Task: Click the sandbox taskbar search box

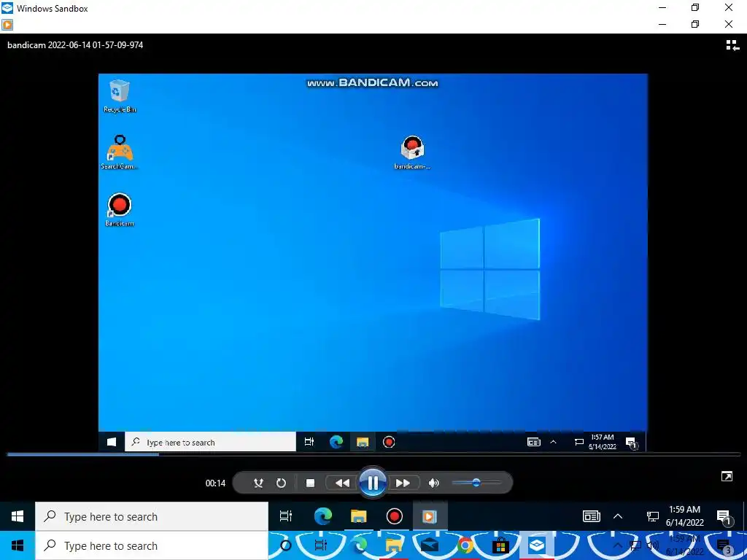Action: [x=152, y=516]
